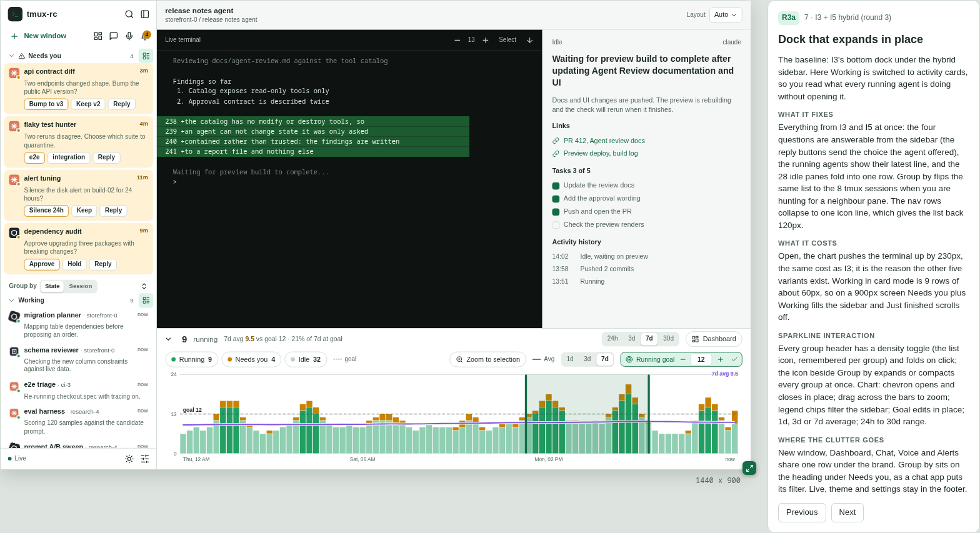Collapse the Needs you group chevron
Image resolution: width=980 pixels, height=533 pixels.
(x=11, y=56)
